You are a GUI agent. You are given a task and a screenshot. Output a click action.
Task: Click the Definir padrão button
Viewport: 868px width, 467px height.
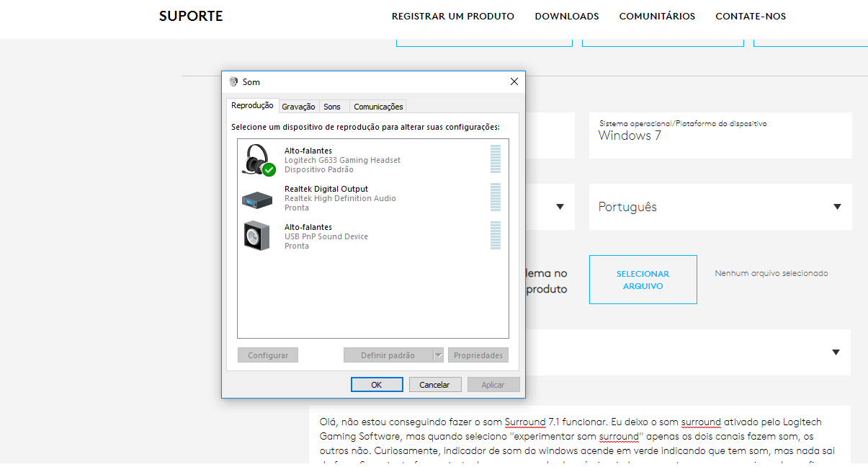point(388,355)
